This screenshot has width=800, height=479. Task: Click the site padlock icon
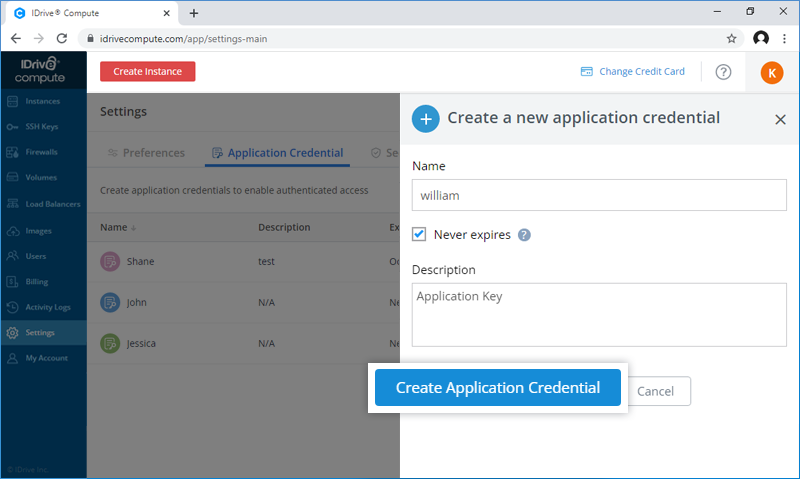(x=90, y=38)
